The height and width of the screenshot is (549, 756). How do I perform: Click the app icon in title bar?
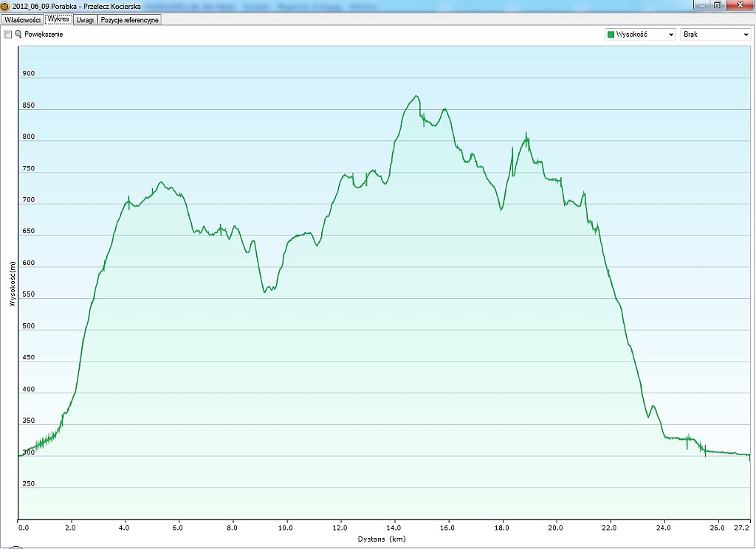pyautogui.click(x=5, y=5)
